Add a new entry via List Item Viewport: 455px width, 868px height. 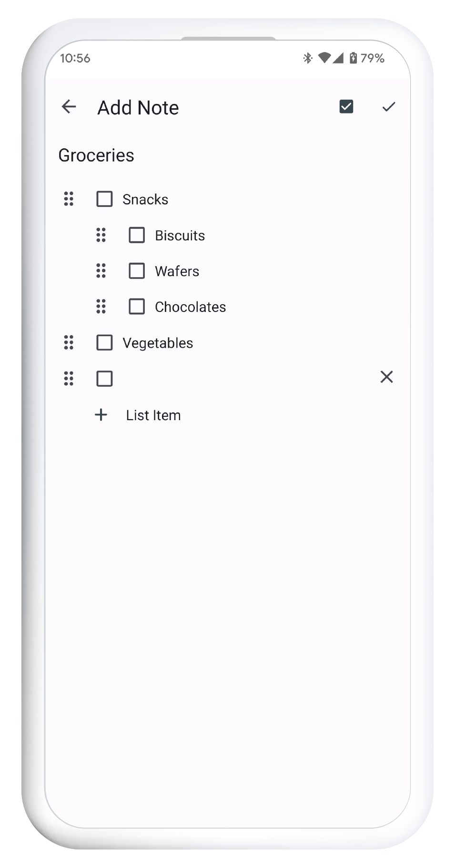[x=153, y=415]
